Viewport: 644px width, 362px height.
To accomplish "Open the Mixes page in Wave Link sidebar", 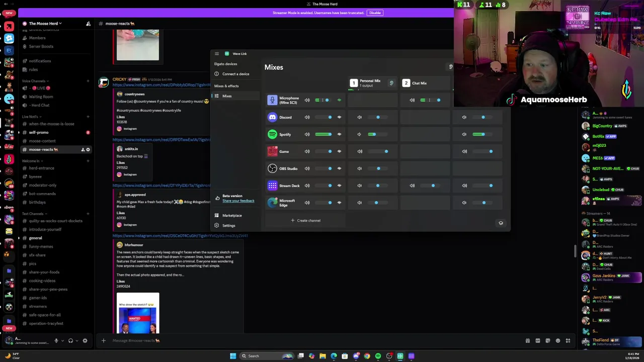I will pos(235,96).
